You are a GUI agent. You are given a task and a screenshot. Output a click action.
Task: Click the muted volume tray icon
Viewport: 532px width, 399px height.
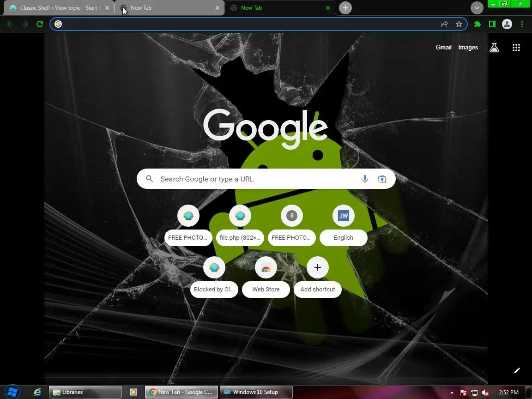[485, 393]
